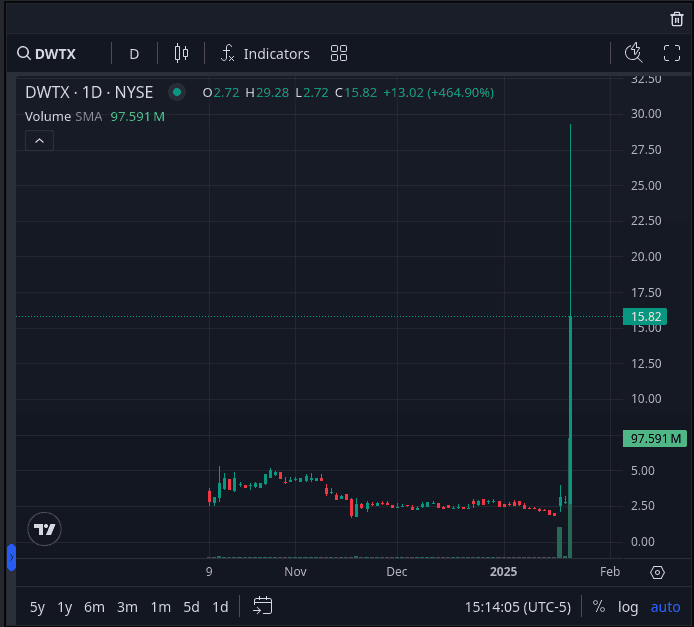Select the 6m time range
The image size is (694, 627).
(94, 607)
